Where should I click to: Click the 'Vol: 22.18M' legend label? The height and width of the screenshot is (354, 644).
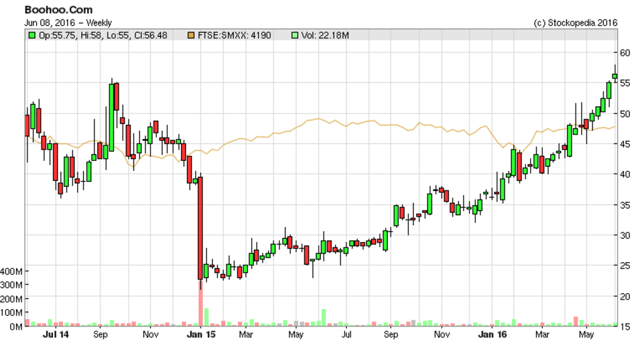click(x=325, y=36)
